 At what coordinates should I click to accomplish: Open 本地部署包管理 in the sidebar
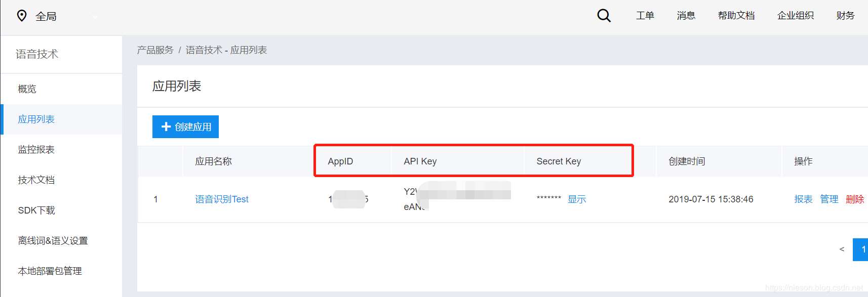(x=50, y=271)
